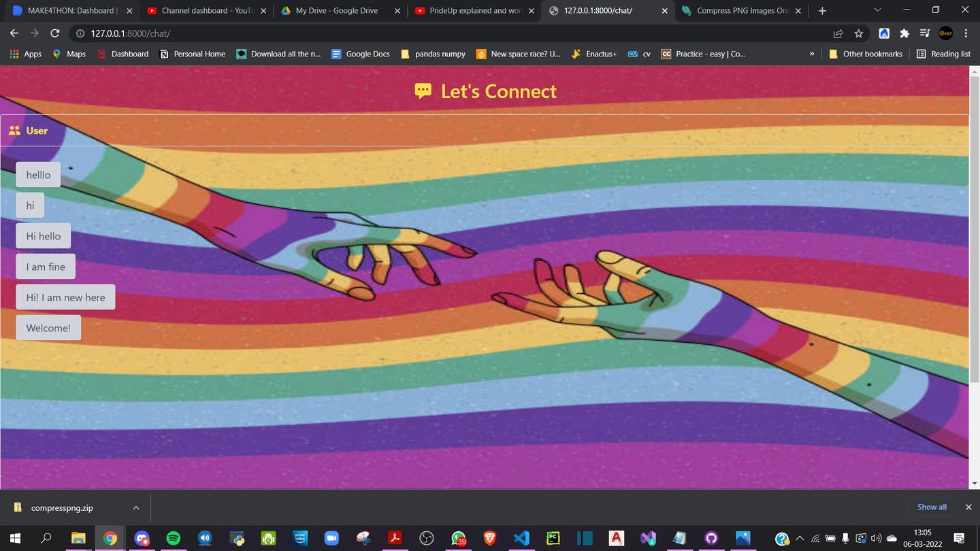Open a new browser tab
This screenshot has height=551, width=980.
tap(822, 11)
